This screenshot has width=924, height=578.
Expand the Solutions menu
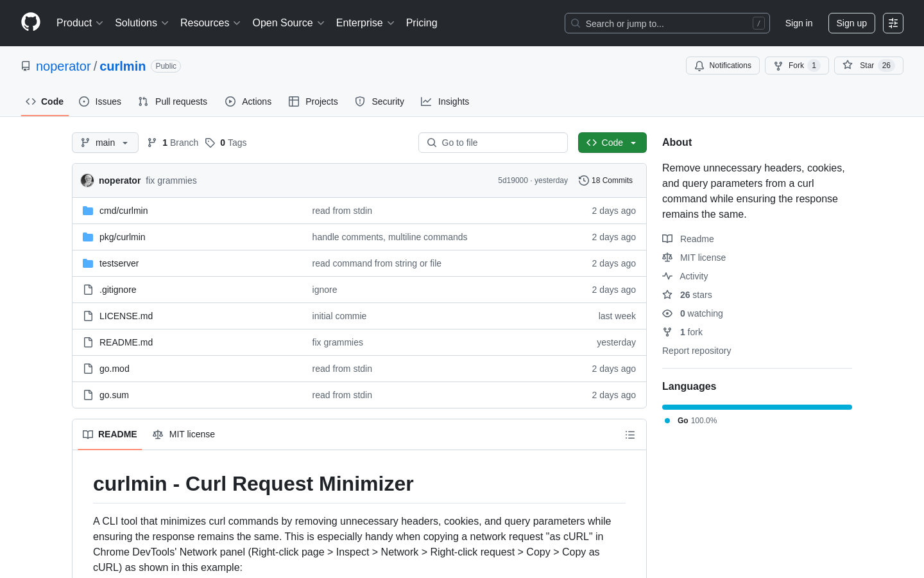[x=142, y=23]
